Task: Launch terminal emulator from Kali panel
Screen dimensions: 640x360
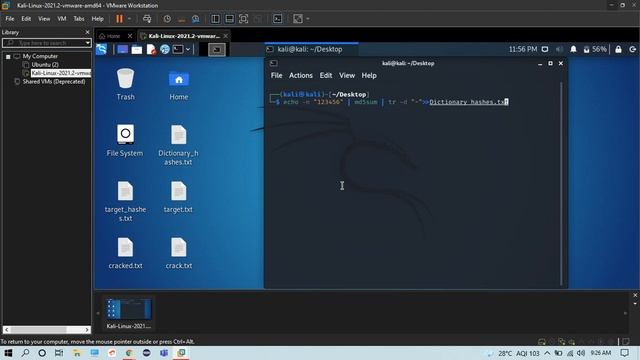Action: click(x=178, y=49)
